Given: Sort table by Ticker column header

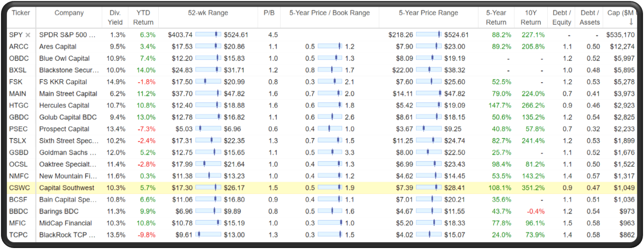Looking at the screenshot, I should click(x=20, y=13).
